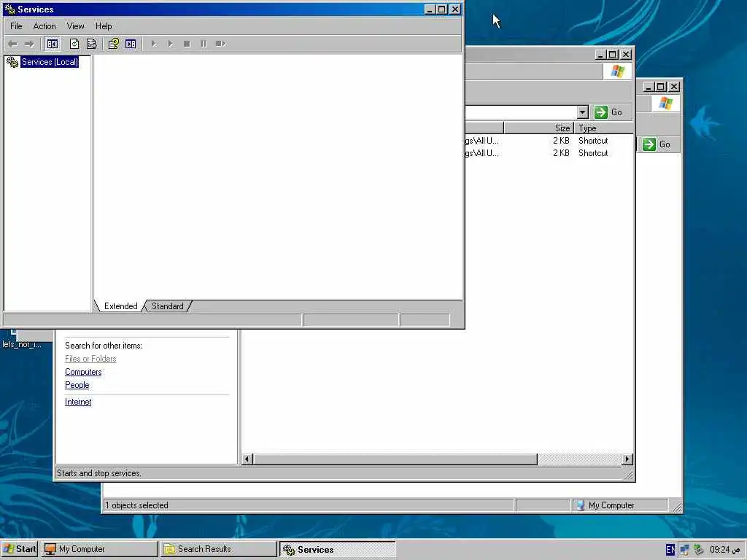The width and height of the screenshot is (747, 560).
Task: Click the Export List toolbar icon
Action: (x=91, y=44)
